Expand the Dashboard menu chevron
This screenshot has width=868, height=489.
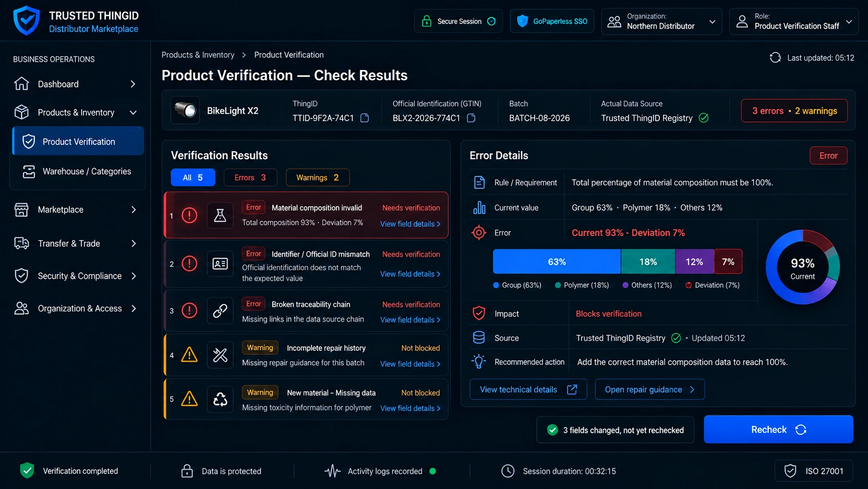[133, 84]
